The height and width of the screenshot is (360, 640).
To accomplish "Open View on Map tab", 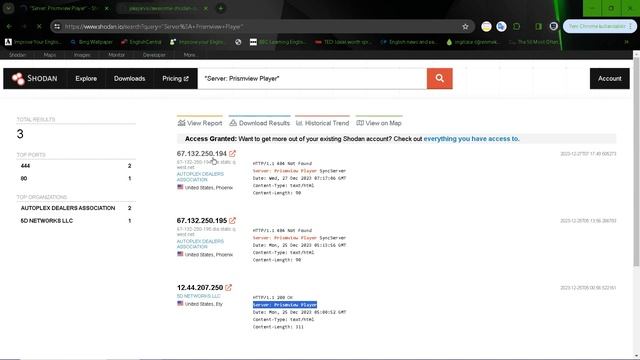I will [x=379, y=123].
